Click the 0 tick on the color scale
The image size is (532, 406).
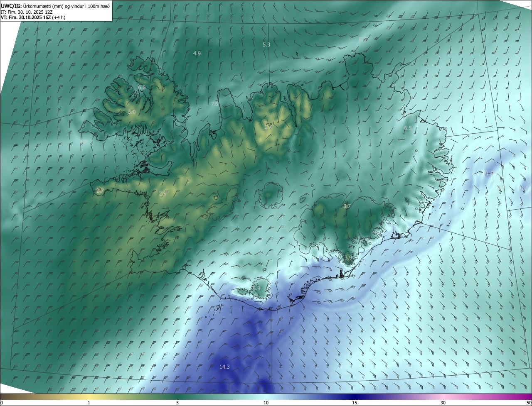[x=2, y=403]
